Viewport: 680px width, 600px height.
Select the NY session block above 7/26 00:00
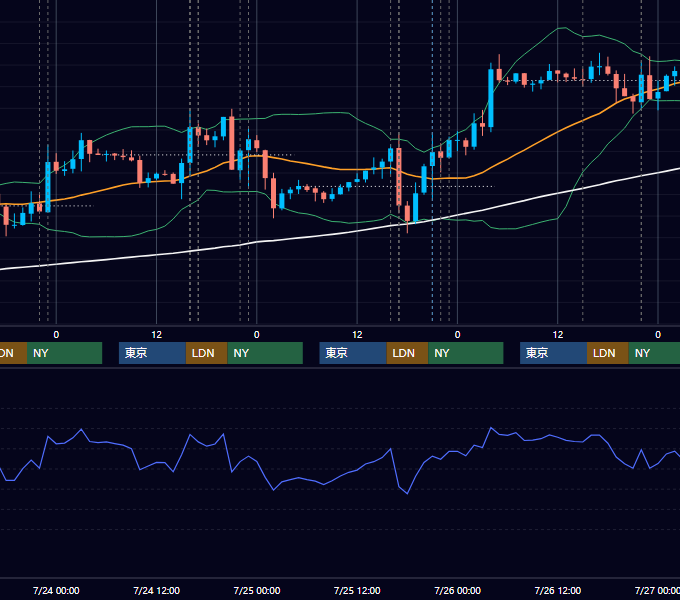tap(466, 353)
